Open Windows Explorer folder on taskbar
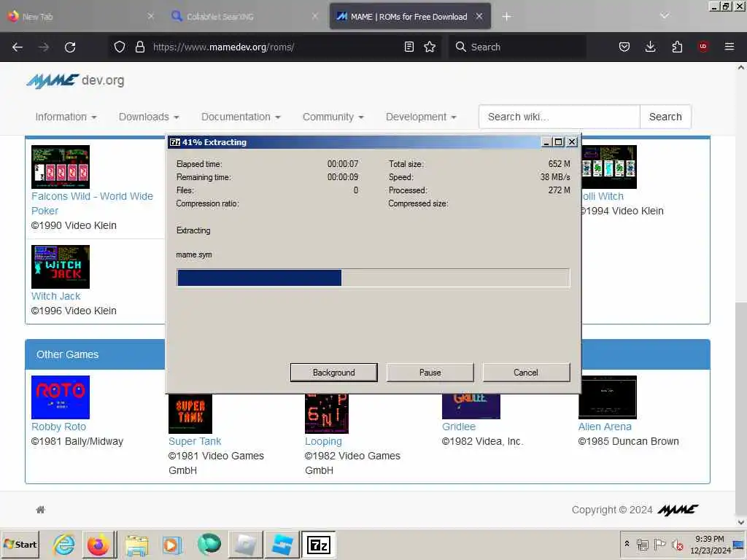The height and width of the screenshot is (560, 747). point(136,545)
